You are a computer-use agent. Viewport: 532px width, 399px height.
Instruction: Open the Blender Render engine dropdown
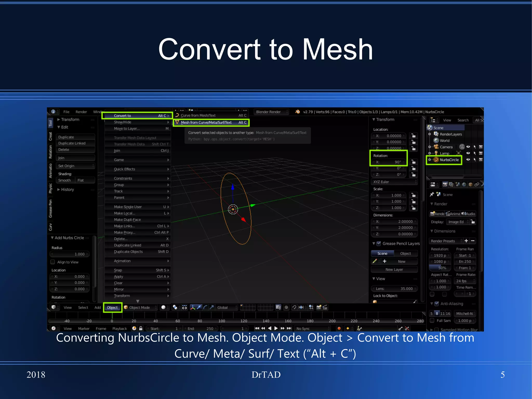click(271, 112)
